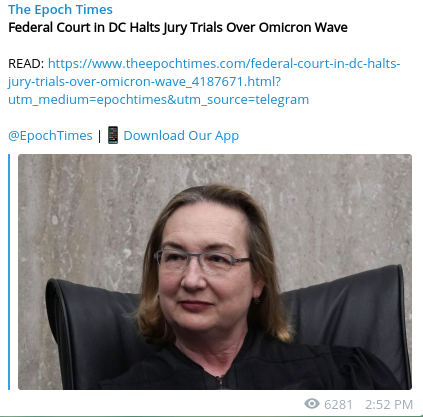Click the eyeglasses in the preview photo
Viewport: 423px width, 417px height.
[200, 260]
